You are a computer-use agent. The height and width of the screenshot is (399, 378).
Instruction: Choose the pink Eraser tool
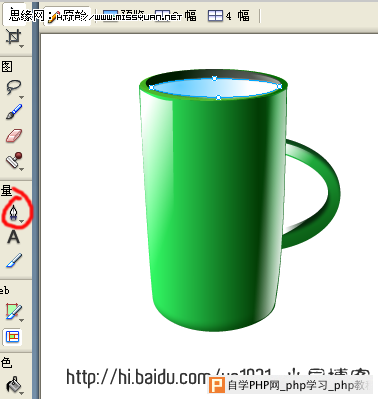(14, 136)
